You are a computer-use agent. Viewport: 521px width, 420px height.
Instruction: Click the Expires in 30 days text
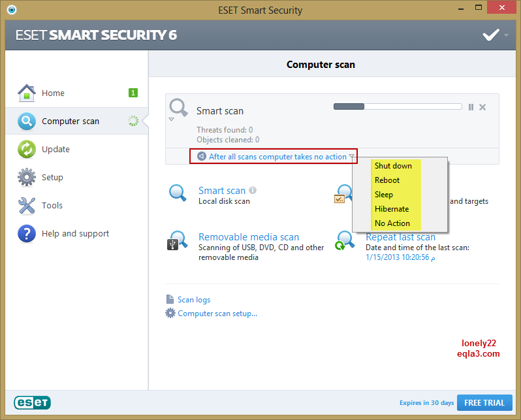[426, 403]
